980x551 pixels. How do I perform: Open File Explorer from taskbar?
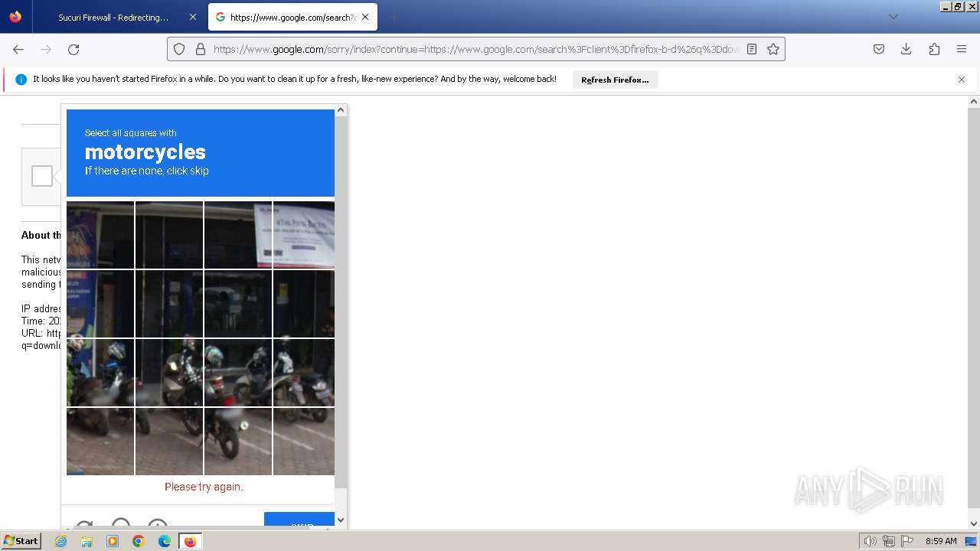click(87, 541)
